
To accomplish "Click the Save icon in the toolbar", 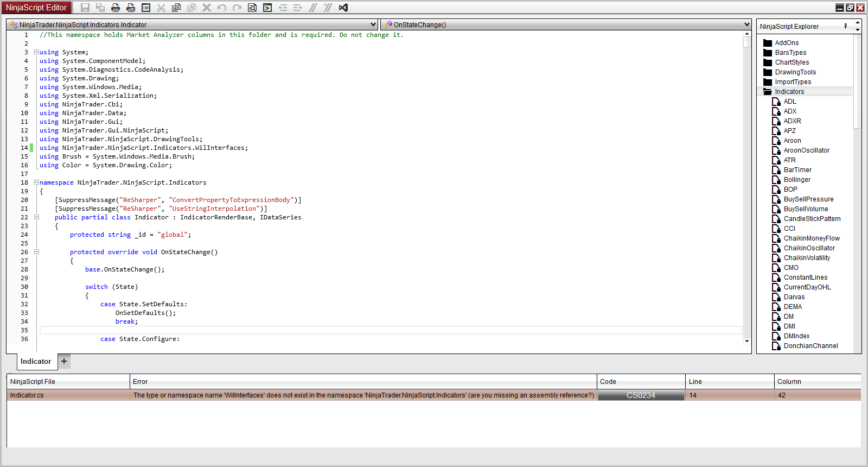I will [85, 8].
